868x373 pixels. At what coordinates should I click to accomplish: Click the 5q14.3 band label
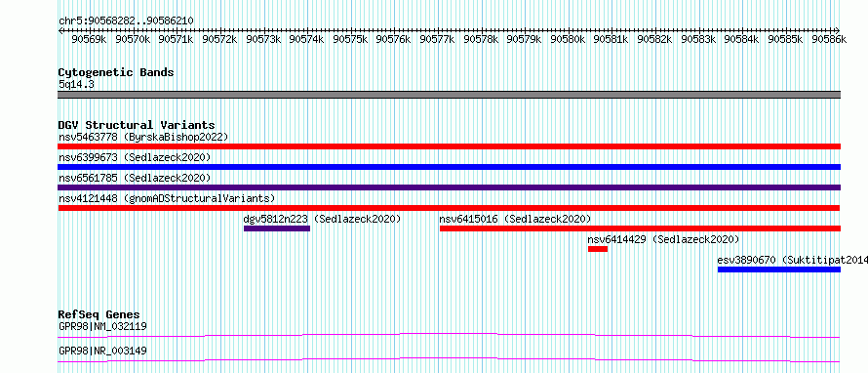tap(75, 85)
